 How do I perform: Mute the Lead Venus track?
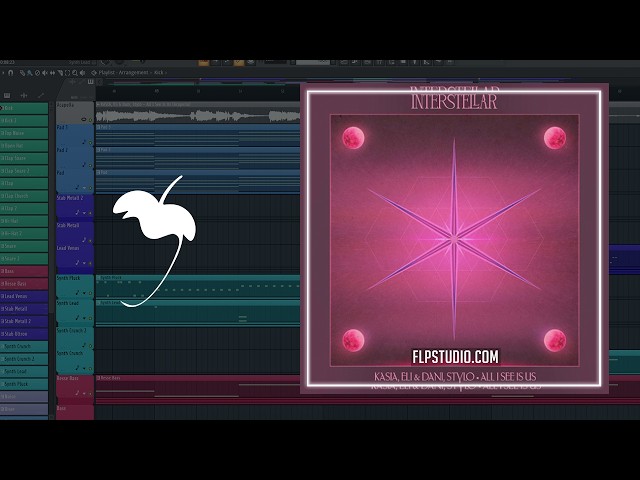(x=90, y=263)
